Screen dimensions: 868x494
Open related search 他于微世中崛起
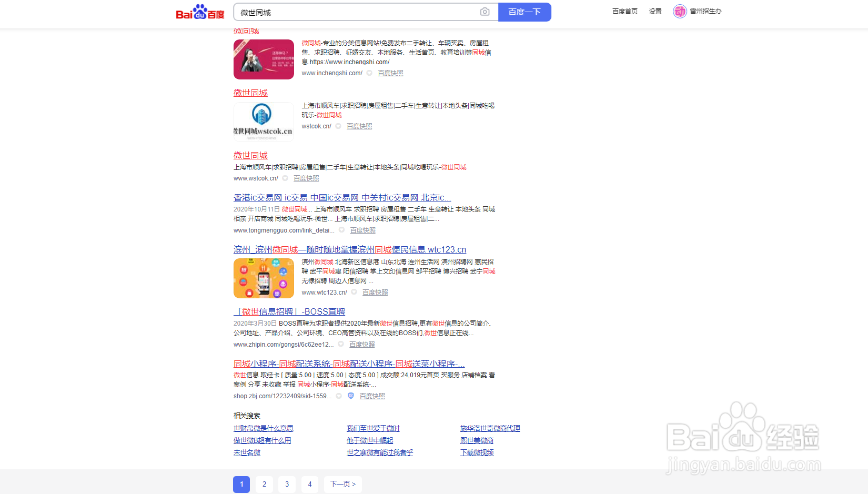(x=370, y=440)
